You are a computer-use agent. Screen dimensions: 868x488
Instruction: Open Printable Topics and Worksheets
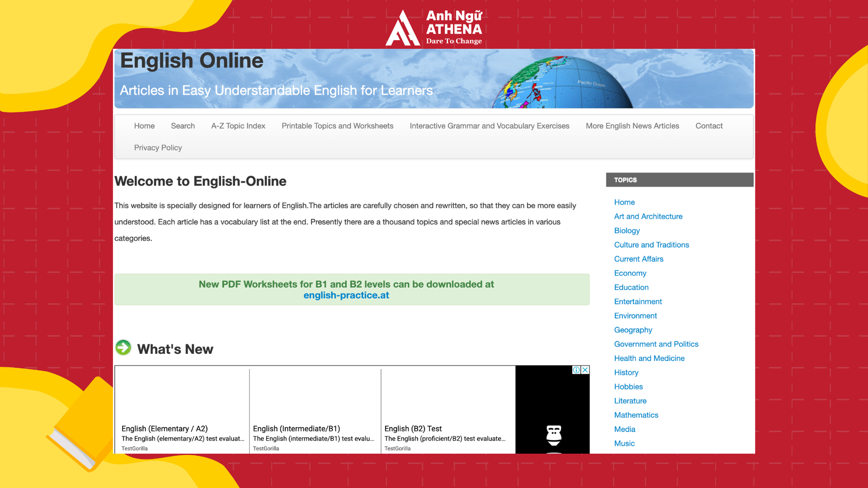(337, 126)
